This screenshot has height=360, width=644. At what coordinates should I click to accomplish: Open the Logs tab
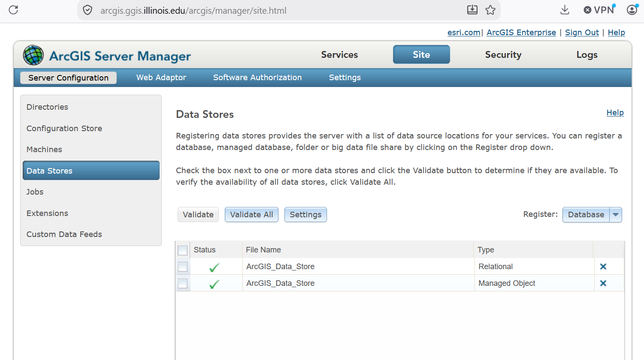point(587,55)
